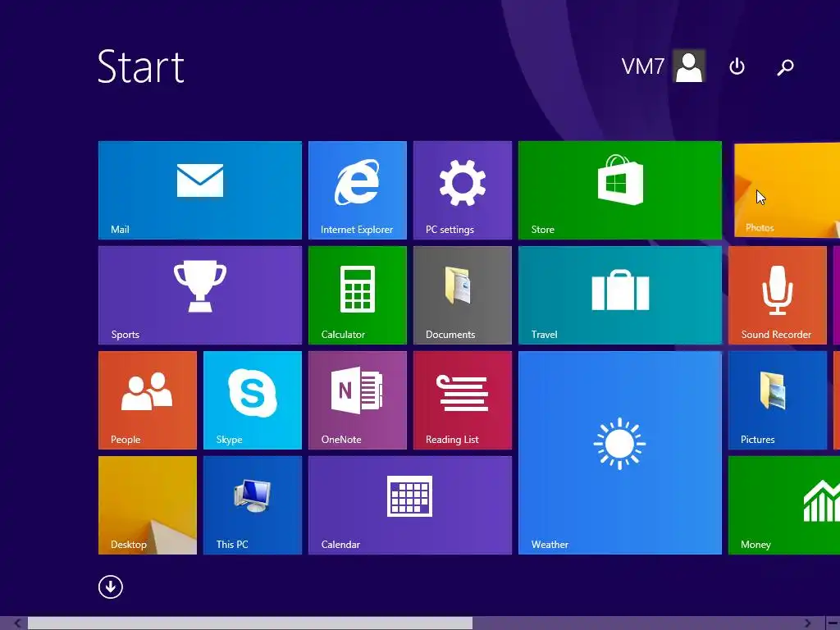The height and width of the screenshot is (630, 840).
Task: Launch the Skype tile
Action: pyautogui.click(x=253, y=400)
